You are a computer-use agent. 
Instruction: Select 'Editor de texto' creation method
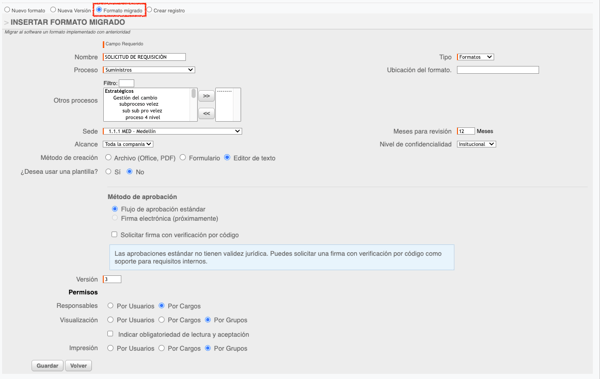[x=227, y=157]
